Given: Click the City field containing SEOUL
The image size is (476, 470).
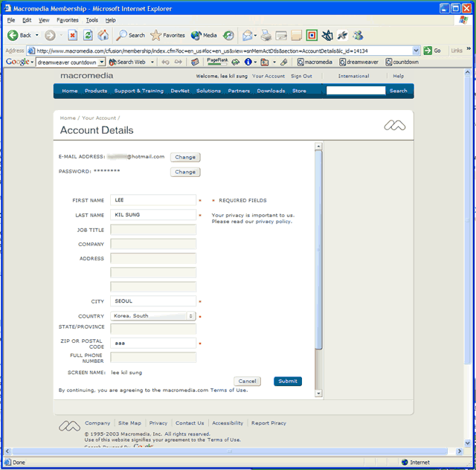Looking at the screenshot, I should click(x=153, y=301).
